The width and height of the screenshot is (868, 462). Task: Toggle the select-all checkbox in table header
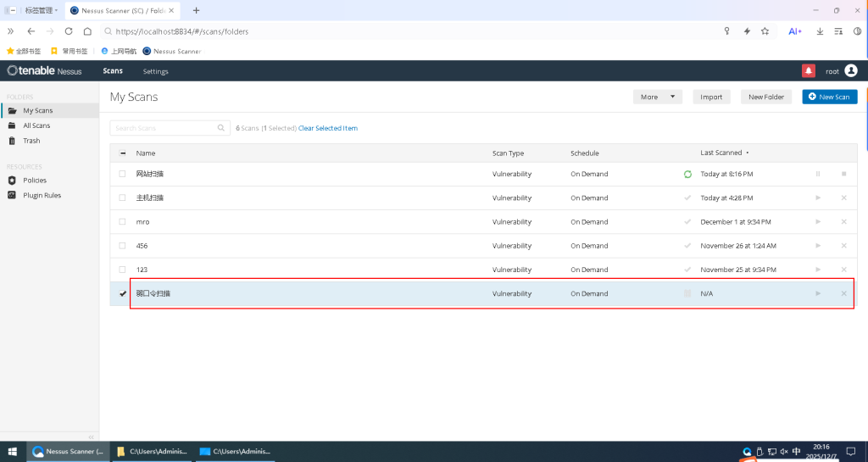click(x=123, y=153)
